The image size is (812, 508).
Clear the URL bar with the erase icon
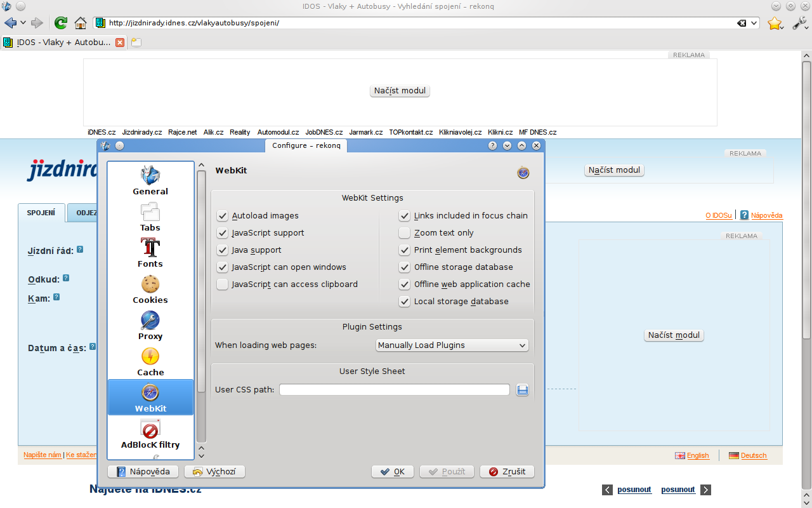[742, 23]
